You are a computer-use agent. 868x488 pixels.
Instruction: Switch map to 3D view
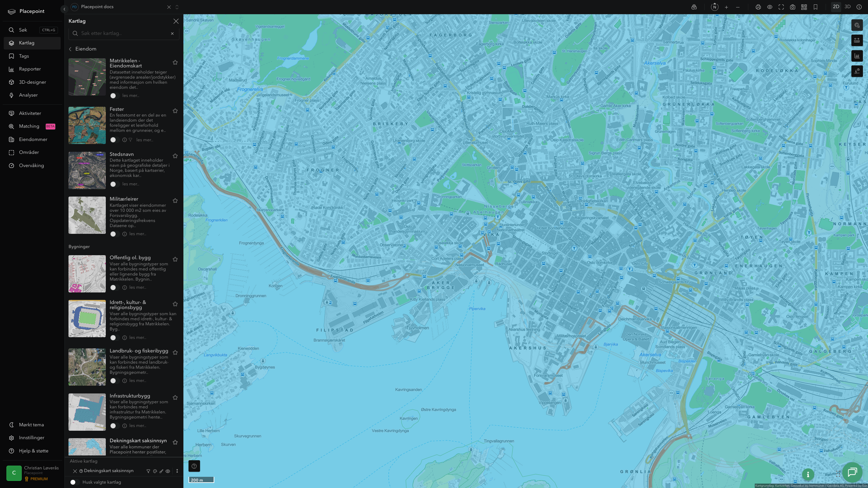click(x=848, y=7)
